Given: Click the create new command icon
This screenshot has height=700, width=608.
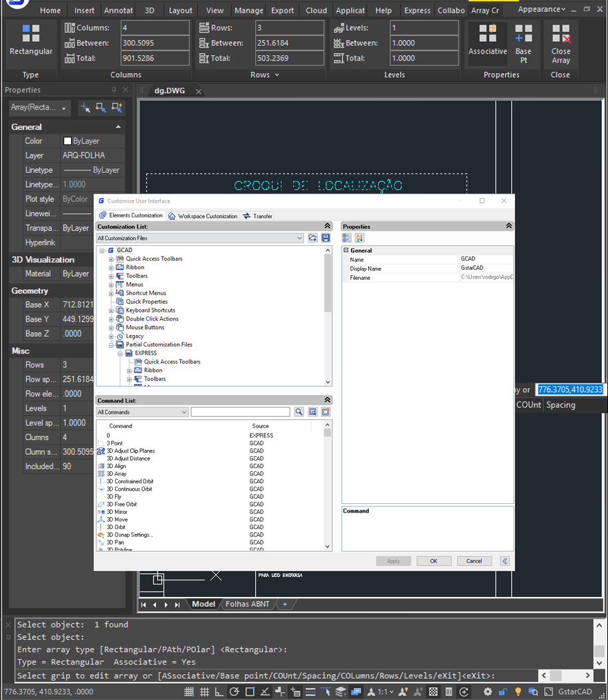Looking at the screenshot, I should (x=326, y=411).
